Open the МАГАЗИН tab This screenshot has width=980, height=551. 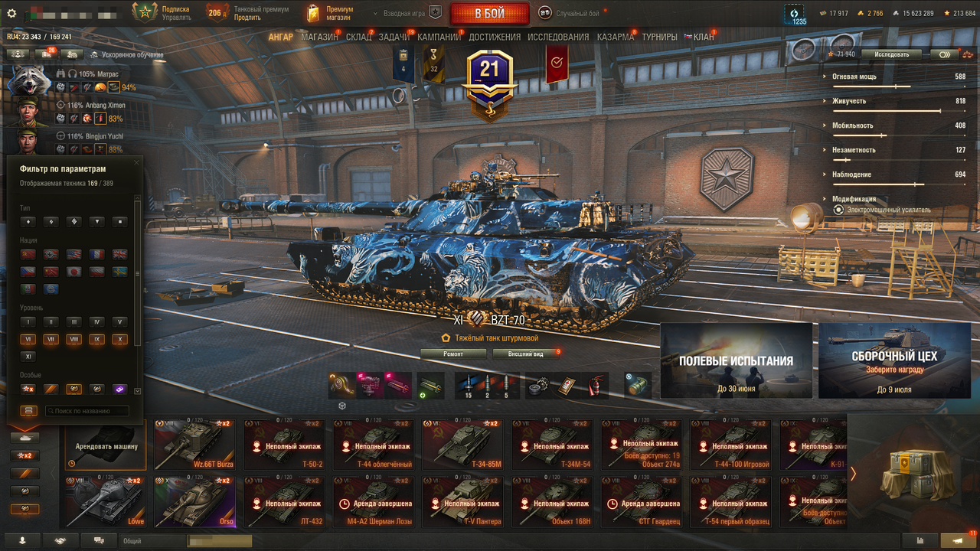[x=319, y=37]
